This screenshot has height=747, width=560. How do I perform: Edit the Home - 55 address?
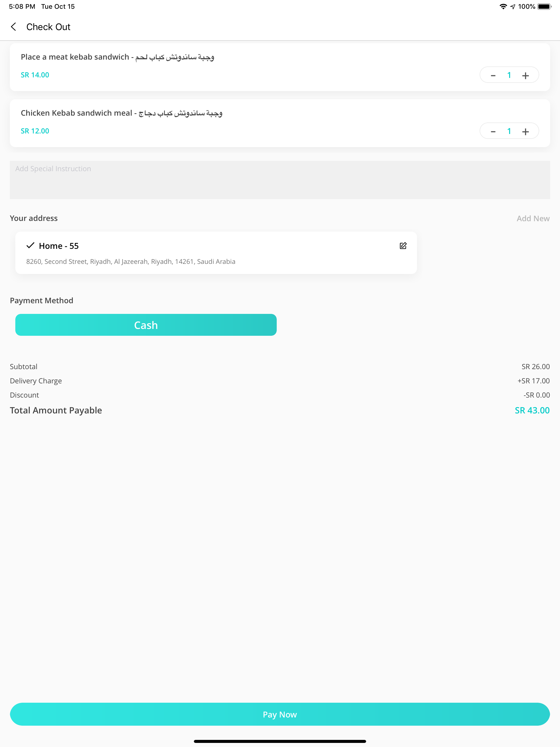point(403,246)
